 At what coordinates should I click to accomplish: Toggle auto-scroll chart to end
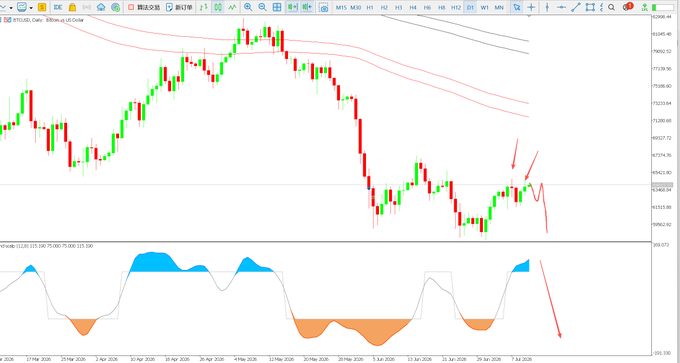[x=293, y=7]
